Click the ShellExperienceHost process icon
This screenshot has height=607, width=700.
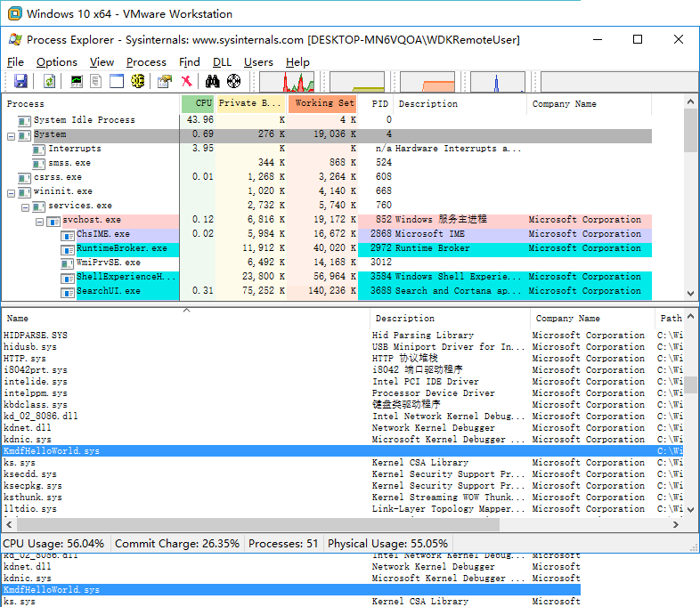click(68, 279)
